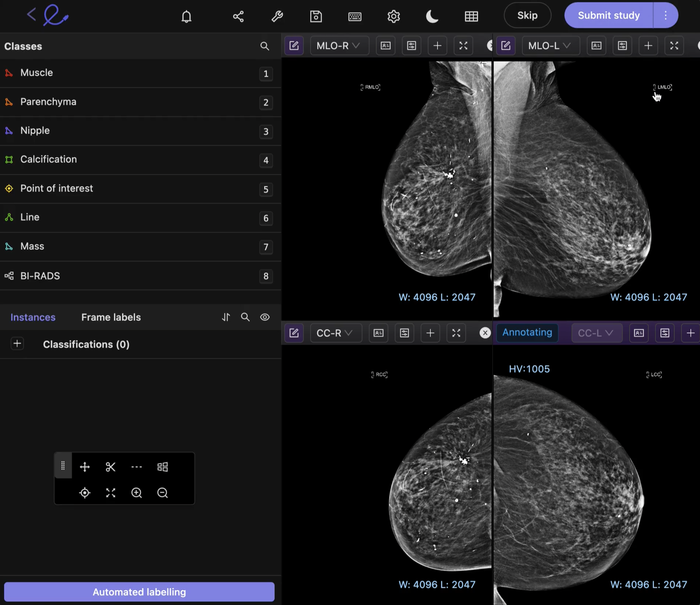The image size is (700, 605).
Task: Toggle edit mode on MLO-R viewport
Action: (294, 46)
